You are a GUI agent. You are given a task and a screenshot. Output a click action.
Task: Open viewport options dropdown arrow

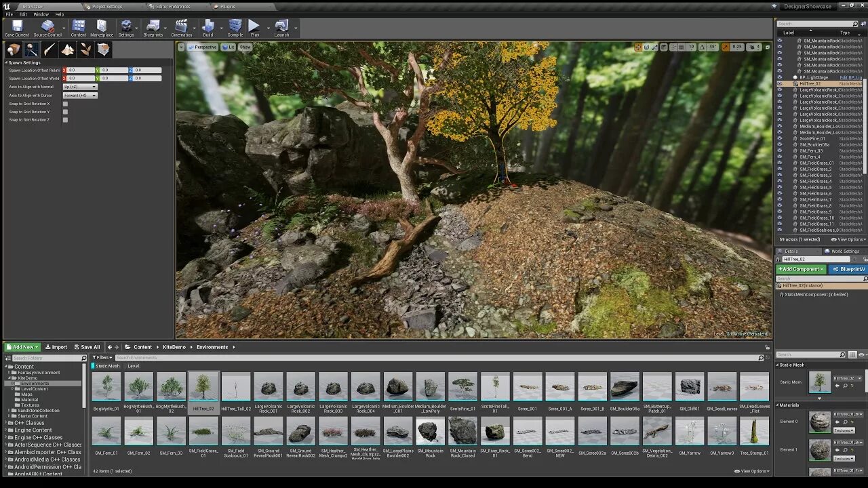tap(181, 47)
